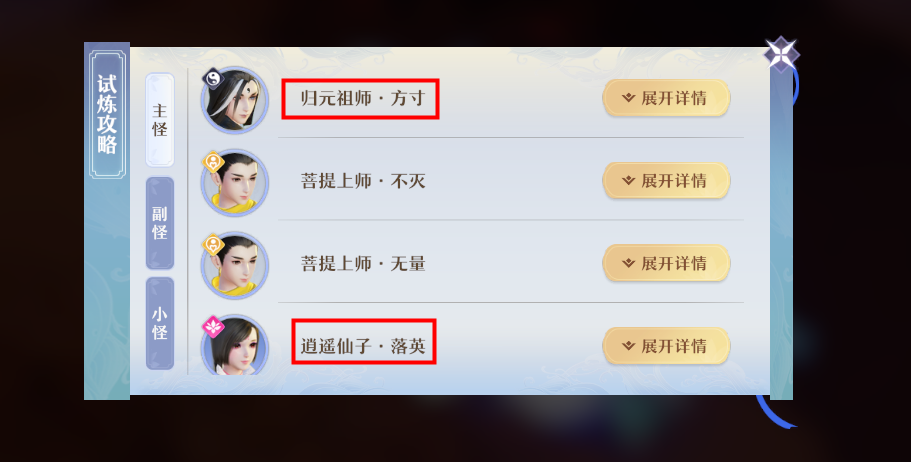Expand details for 菩提上师·无量

pyautogui.click(x=666, y=263)
